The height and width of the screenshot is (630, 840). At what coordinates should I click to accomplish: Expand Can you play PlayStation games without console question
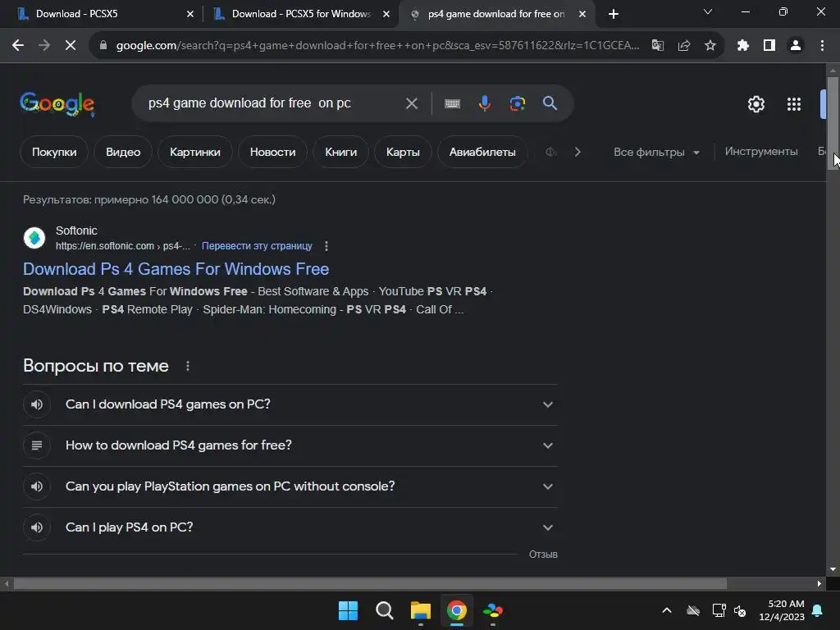[290, 486]
